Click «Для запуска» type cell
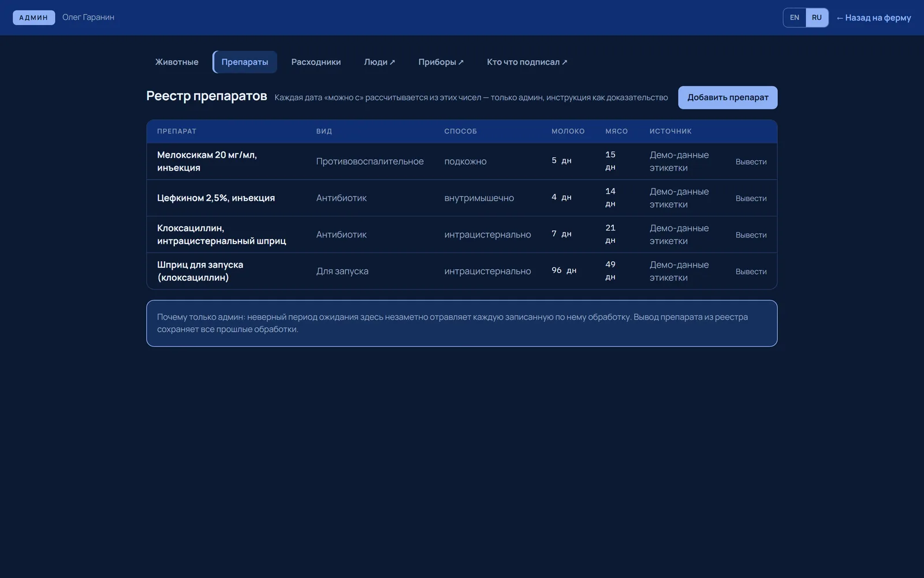 click(x=342, y=271)
